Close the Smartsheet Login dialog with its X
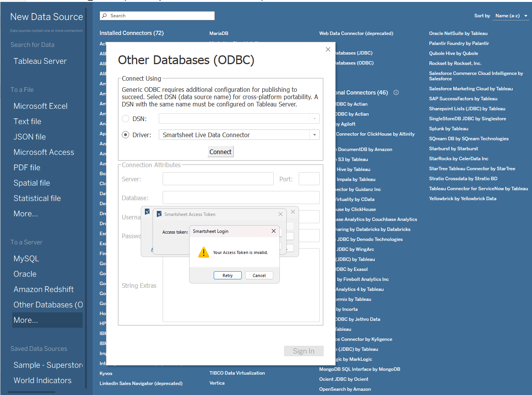The height and width of the screenshot is (395, 532). coord(274,231)
